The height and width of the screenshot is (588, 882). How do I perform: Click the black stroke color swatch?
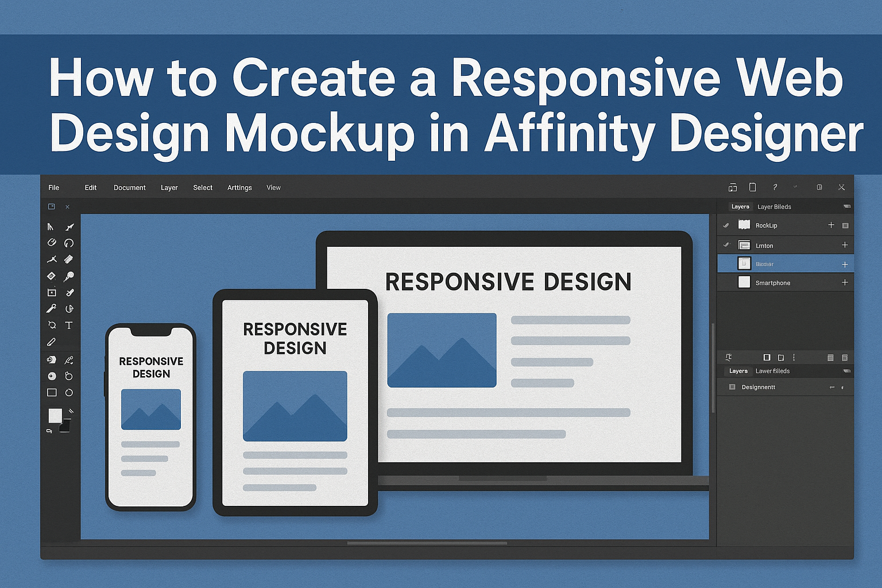click(x=65, y=426)
